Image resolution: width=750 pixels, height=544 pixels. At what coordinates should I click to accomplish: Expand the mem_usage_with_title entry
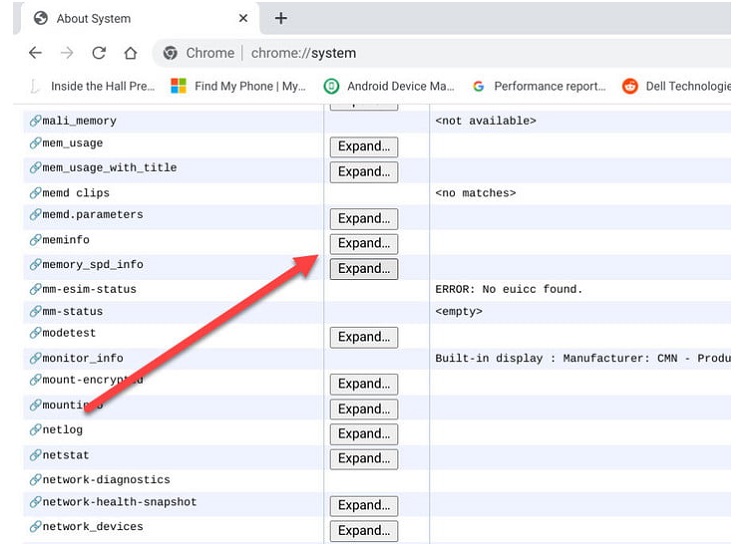click(364, 172)
